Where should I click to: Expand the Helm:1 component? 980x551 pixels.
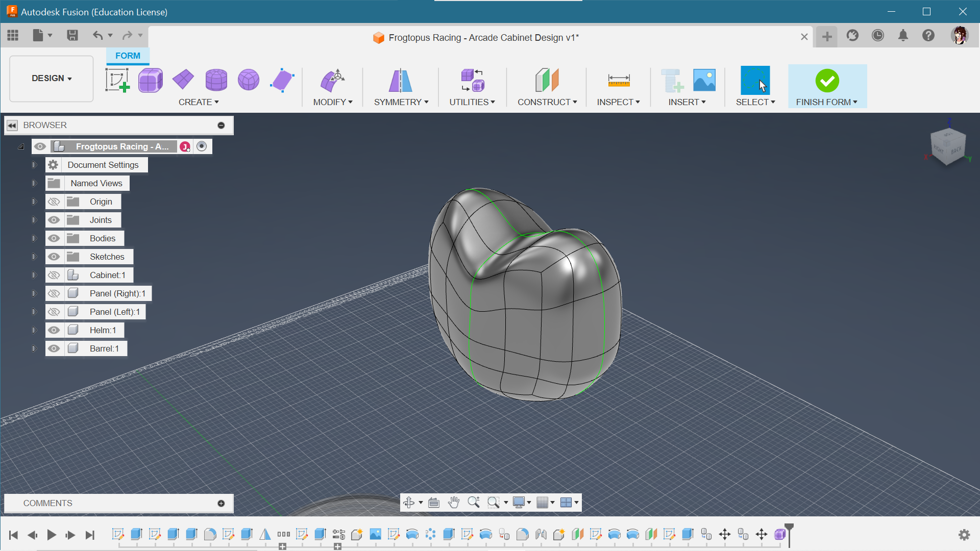point(34,330)
